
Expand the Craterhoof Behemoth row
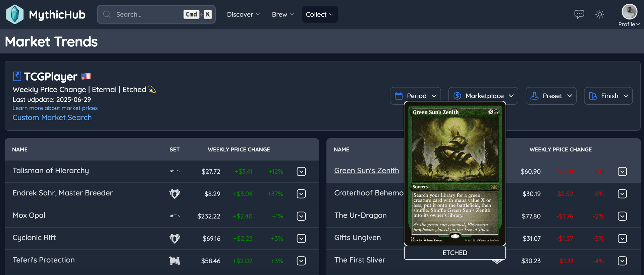tap(622, 194)
